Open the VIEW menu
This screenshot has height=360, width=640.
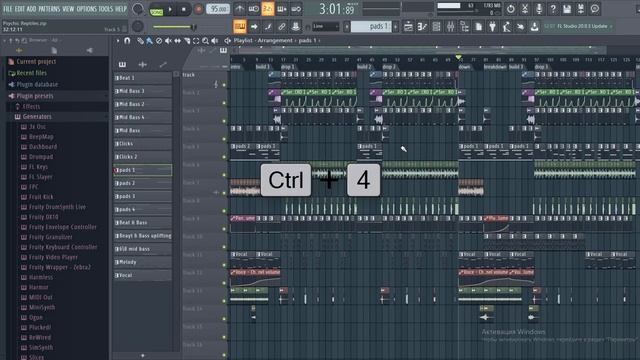point(68,9)
